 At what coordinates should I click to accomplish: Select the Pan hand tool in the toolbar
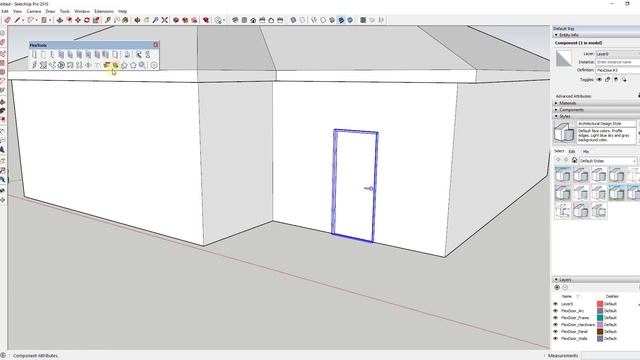(147, 20)
